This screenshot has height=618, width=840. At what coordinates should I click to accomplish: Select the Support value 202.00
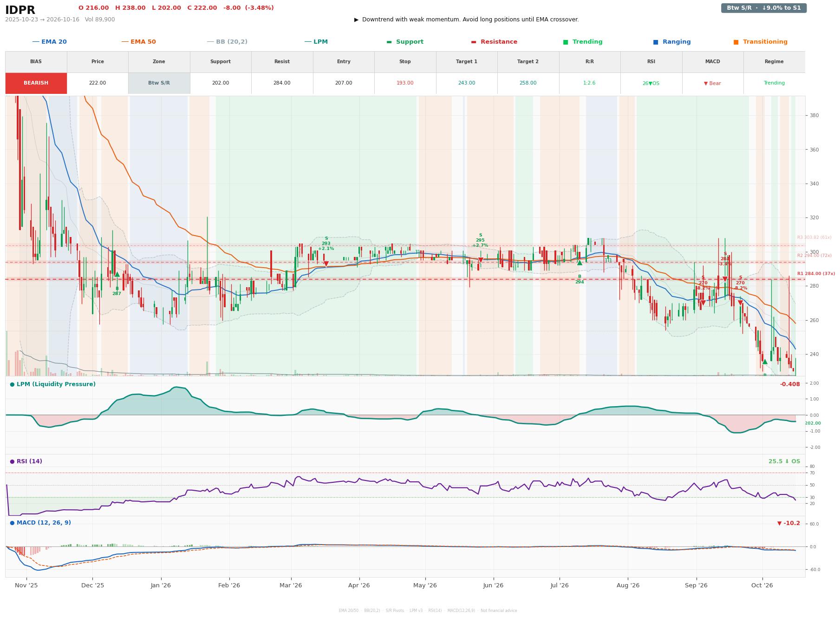[221, 83]
